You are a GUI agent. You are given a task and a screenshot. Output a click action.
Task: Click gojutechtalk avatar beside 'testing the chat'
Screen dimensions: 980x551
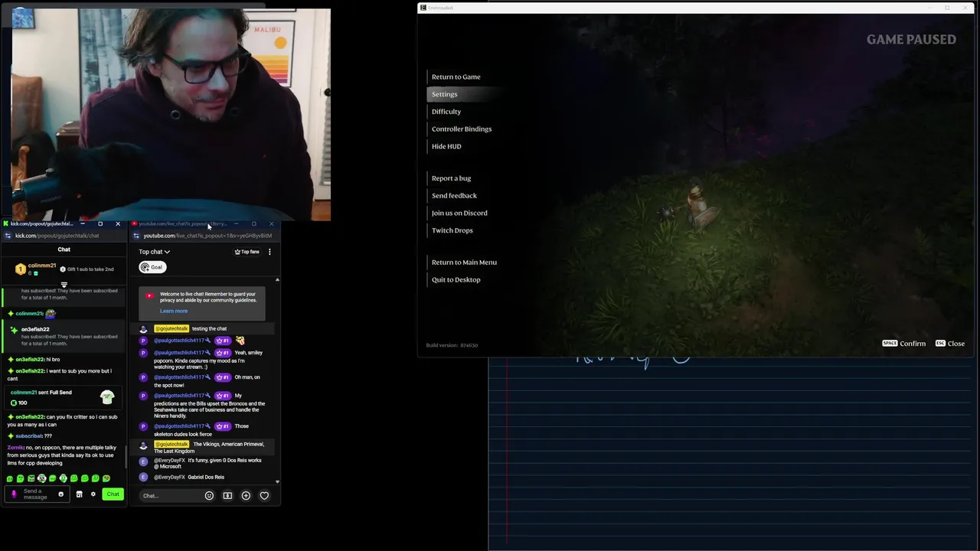(x=143, y=329)
